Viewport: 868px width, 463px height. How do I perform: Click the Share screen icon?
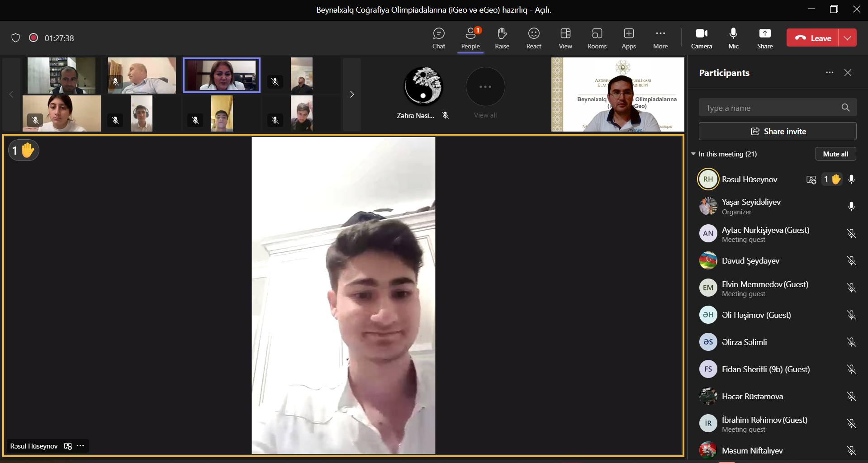coord(764,38)
